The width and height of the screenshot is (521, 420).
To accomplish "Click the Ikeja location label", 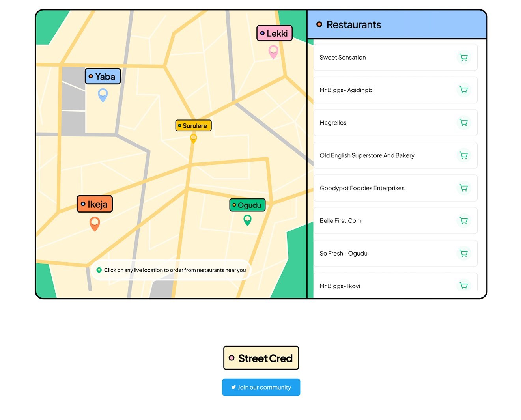I will click(95, 204).
